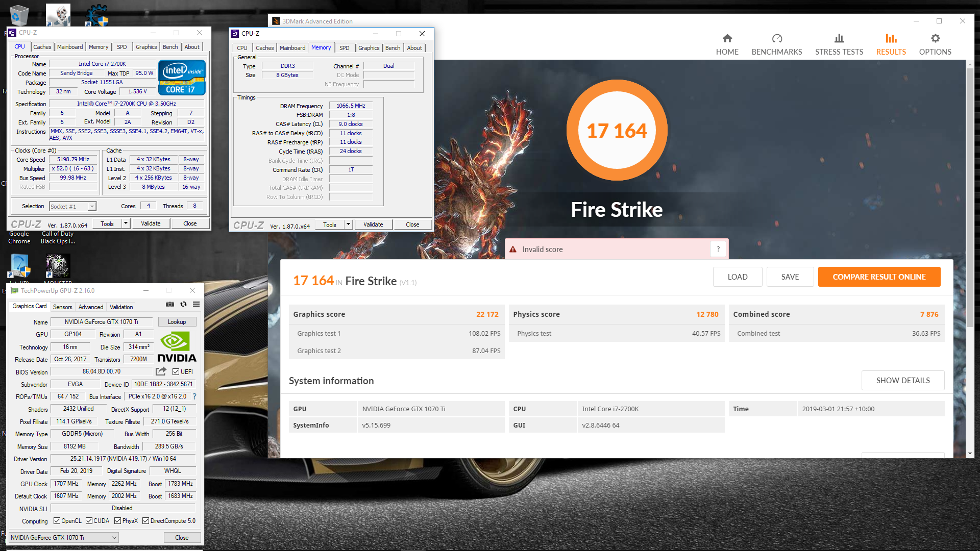Expand the Tools arrow in the CPU-Z CPU window
The height and width of the screenshot is (551, 980).
(126, 223)
